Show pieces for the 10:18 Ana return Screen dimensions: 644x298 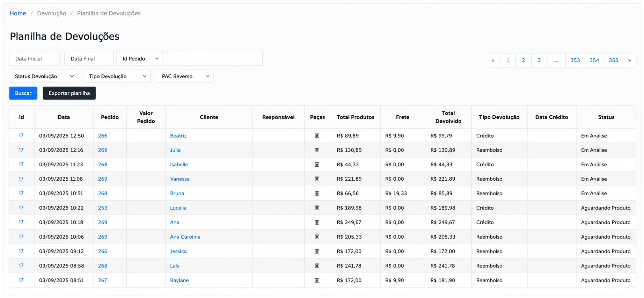click(x=317, y=222)
